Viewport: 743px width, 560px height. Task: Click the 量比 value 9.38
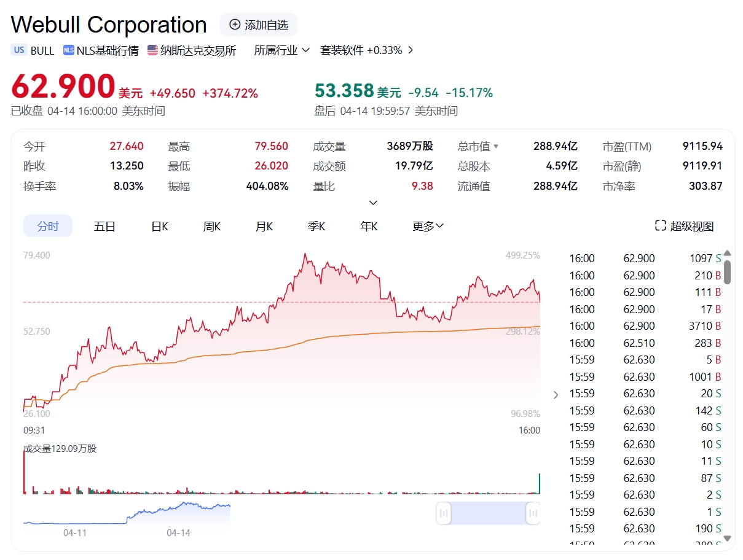(422, 185)
